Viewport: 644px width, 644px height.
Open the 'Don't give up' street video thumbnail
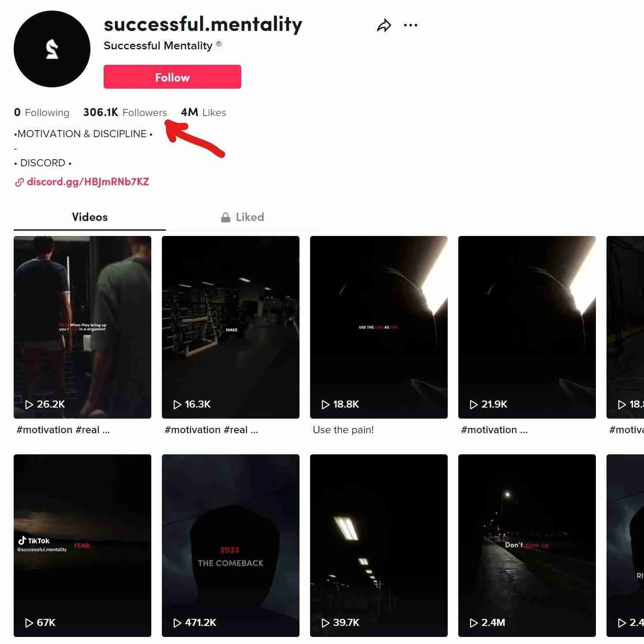click(527, 545)
